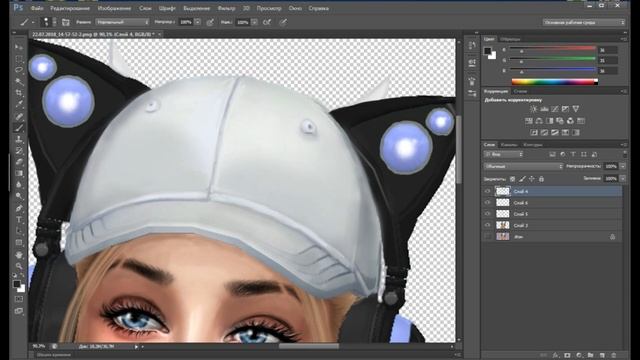Change the screen mode icon
Image resolution: width=640 pixels, height=360 pixels.
(19, 311)
